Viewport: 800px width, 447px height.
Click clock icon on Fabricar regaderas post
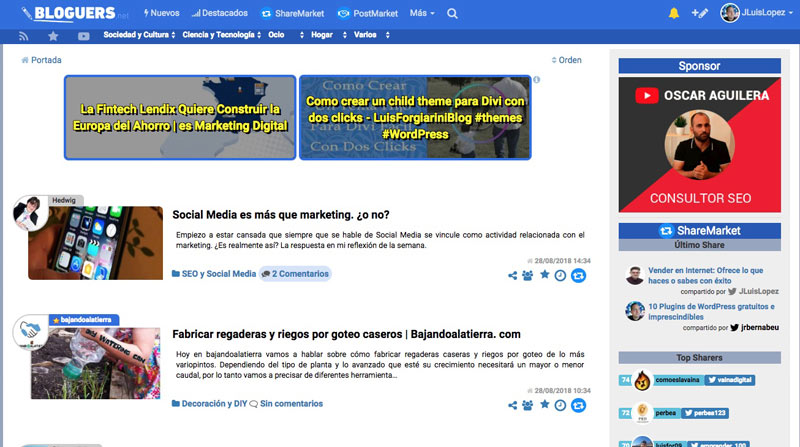560,406
